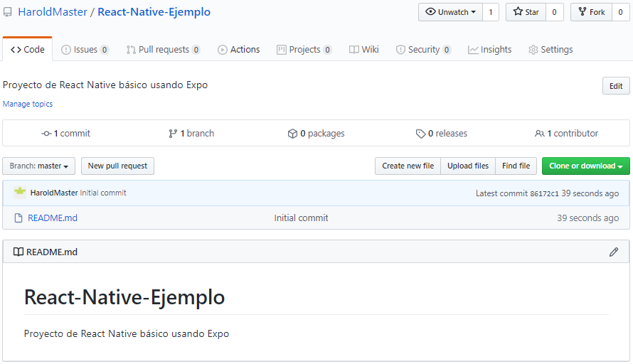Open the Unwatch dropdown button
The image size is (633, 364).
pyautogui.click(x=450, y=12)
